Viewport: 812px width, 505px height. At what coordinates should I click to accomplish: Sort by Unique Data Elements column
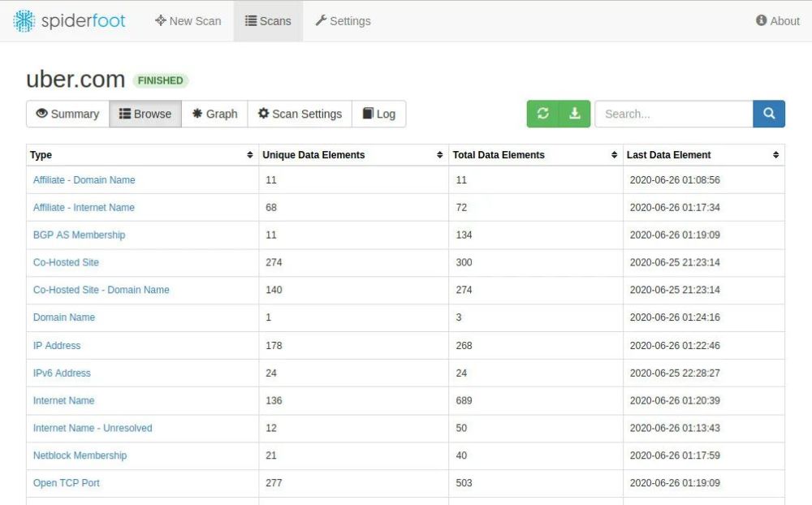tap(439, 155)
